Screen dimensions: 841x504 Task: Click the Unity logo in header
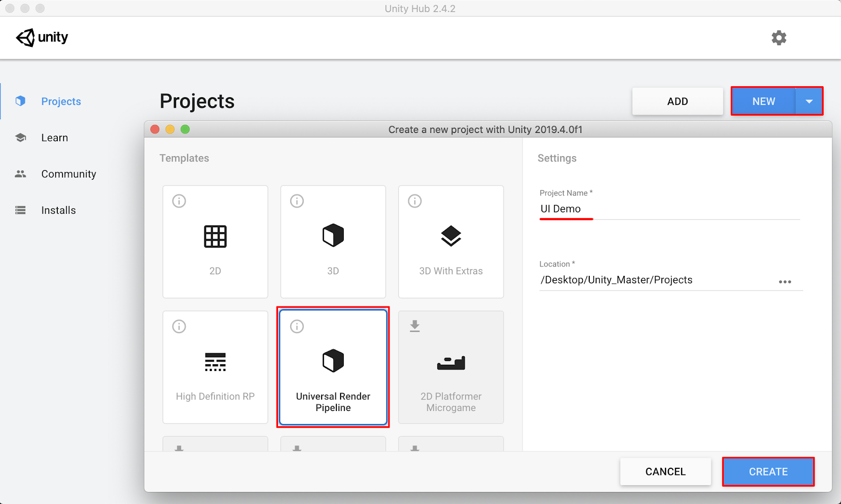[x=42, y=38]
